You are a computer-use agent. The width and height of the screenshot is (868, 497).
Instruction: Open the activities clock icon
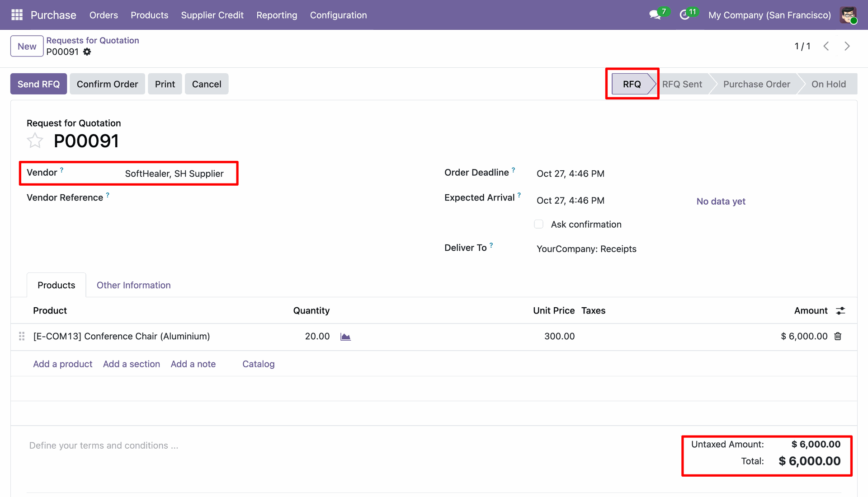coord(684,15)
